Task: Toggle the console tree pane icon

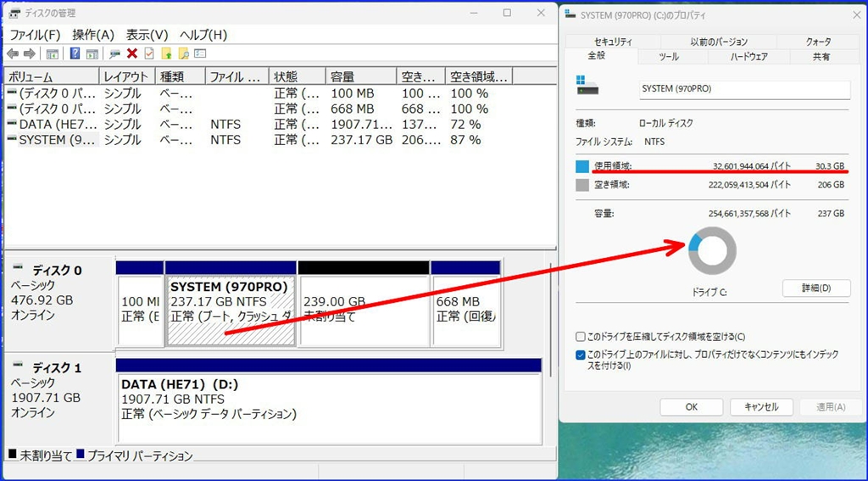Action: pyautogui.click(x=52, y=53)
